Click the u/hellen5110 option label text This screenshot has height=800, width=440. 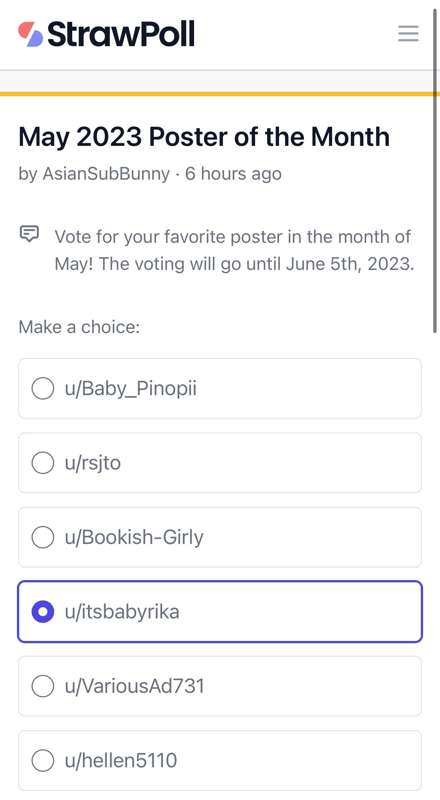click(x=121, y=761)
